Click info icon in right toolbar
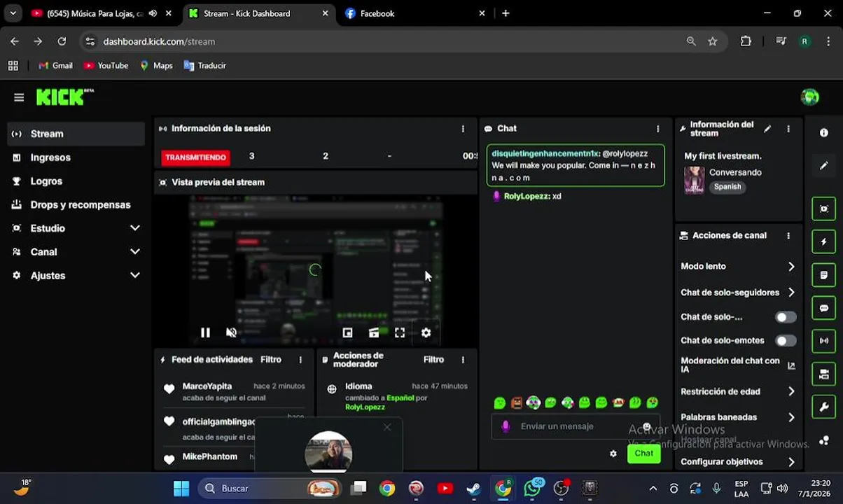This screenshot has width=843, height=504. (824, 133)
